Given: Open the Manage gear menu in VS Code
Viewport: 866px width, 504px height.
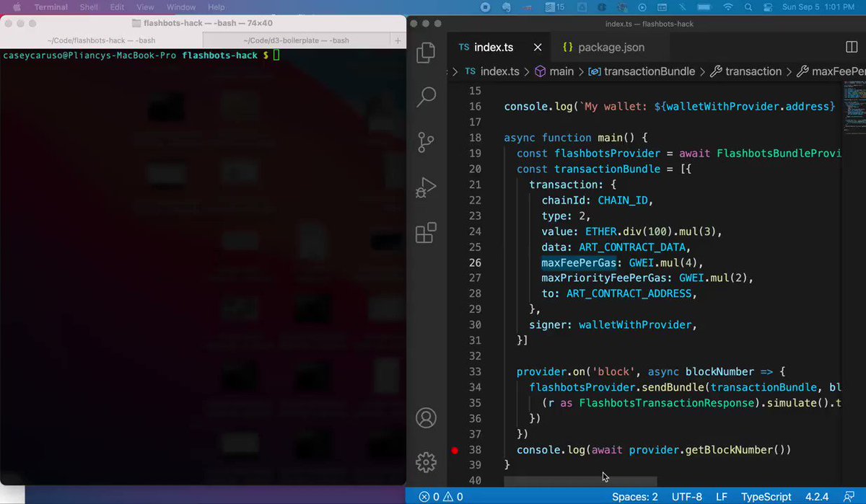Looking at the screenshot, I should pos(427,462).
